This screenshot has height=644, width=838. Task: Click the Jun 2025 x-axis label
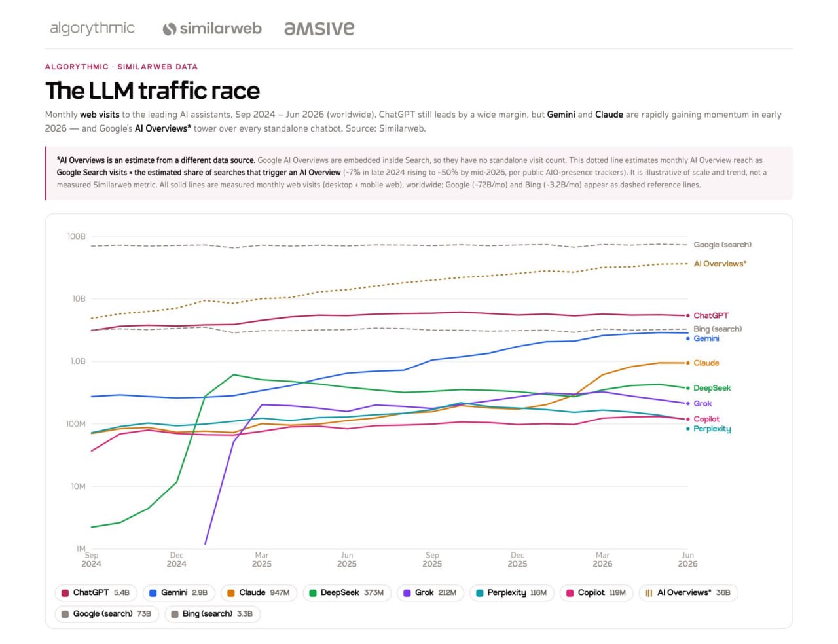[347, 560]
